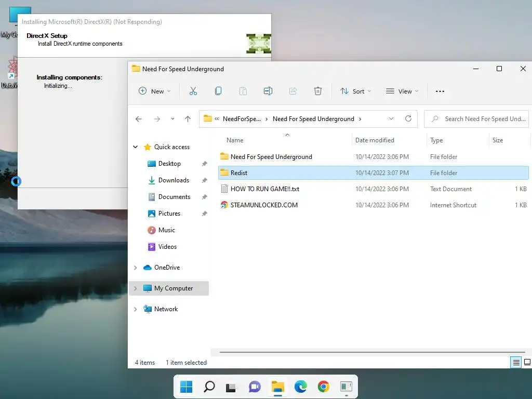Switch to large thumbnails view icon
Viewport: 532px width, 399px height.
(527, 362)
